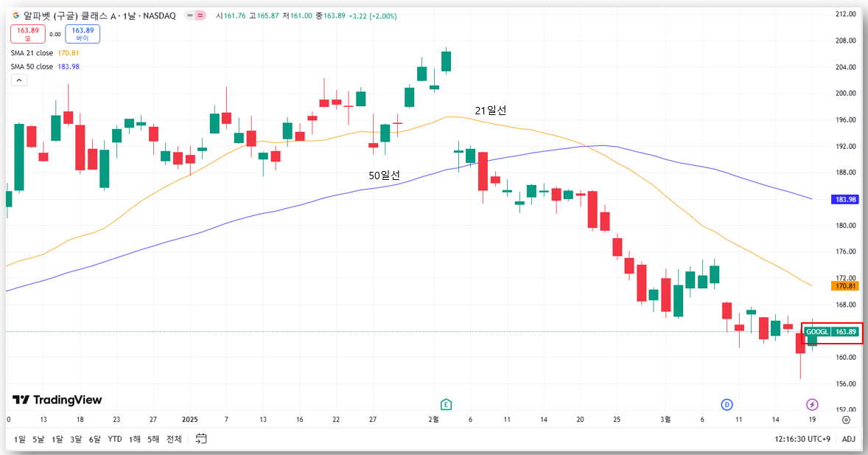
Task: Click the TradingView logo
Action: point(57,400)
